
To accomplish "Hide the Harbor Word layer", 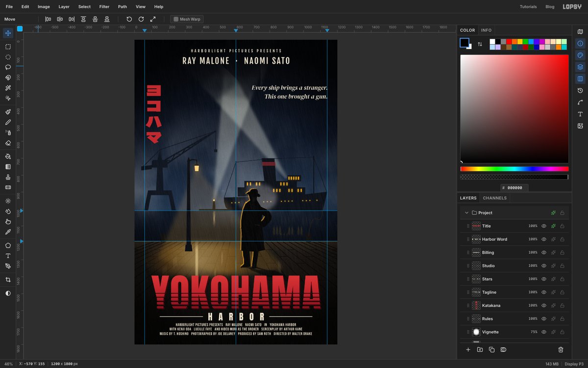I will 543,239.
